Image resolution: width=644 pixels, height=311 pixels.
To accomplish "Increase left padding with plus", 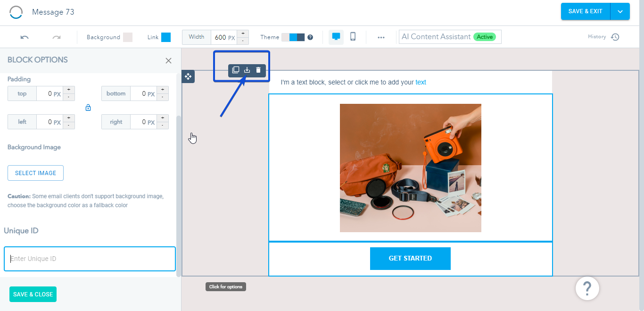I will (68, 118).
